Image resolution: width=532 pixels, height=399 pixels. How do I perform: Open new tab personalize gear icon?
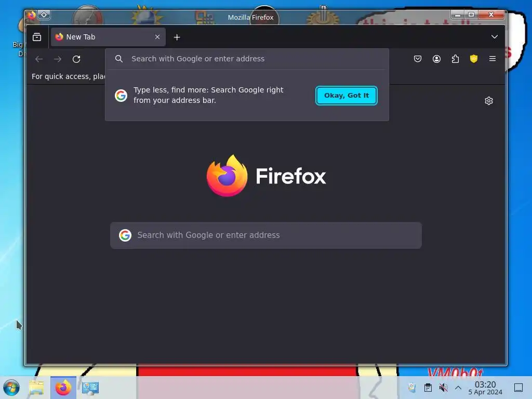(488, 101)
